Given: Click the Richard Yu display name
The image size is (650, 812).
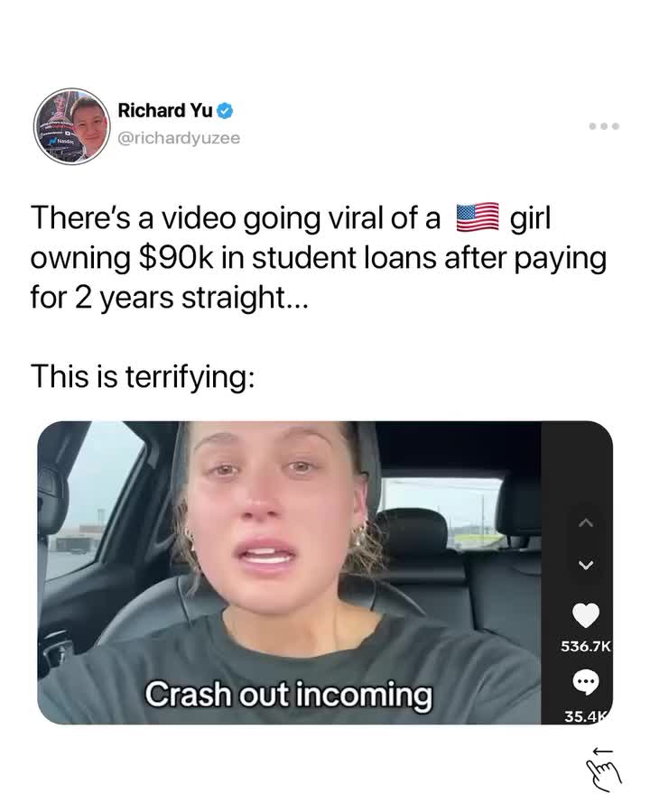Looking at the screenshot, I should coord(165,110).
